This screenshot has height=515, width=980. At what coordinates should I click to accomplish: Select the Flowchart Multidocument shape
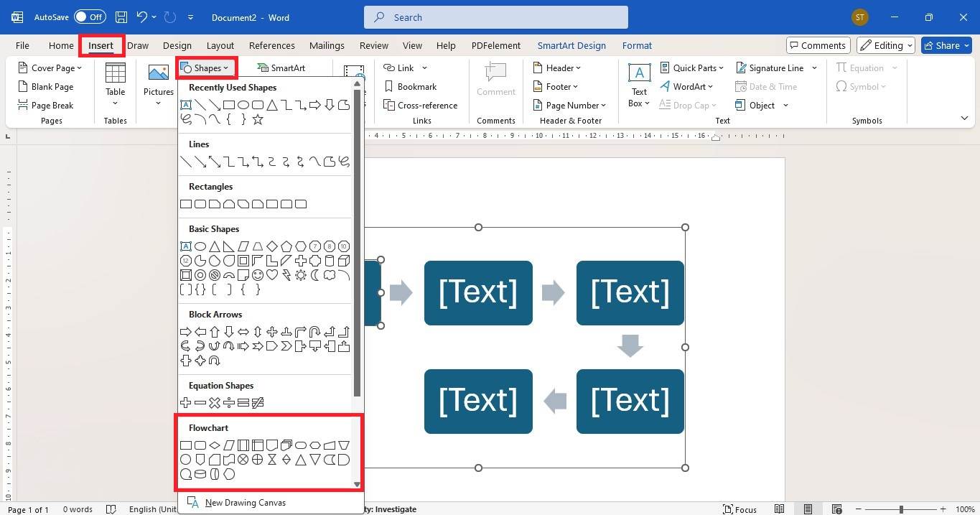pyautogui.click(x=286, y=445)
